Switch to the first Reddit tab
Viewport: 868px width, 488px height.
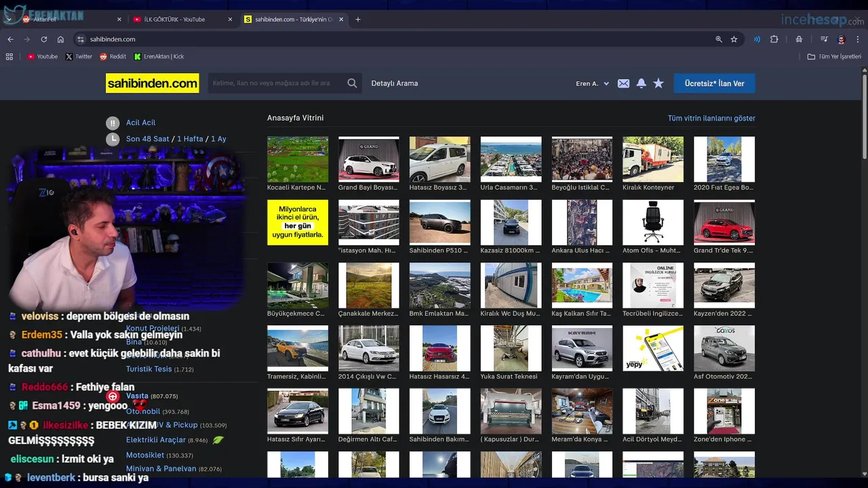(71, 19)
